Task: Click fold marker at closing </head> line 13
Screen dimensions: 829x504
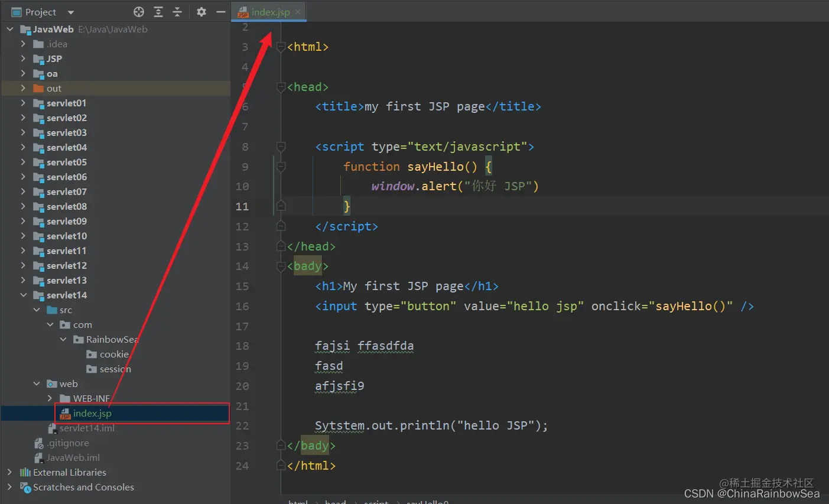Action: coord(281,246)
